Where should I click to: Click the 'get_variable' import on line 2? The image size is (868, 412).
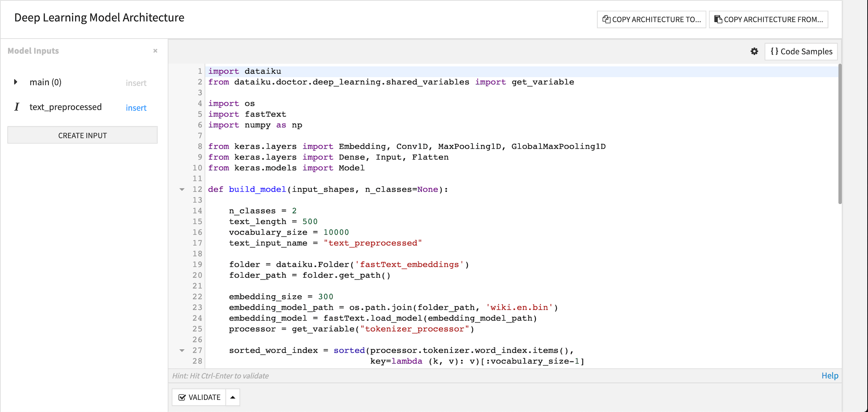pyautogui.click(x=543, y=82)
